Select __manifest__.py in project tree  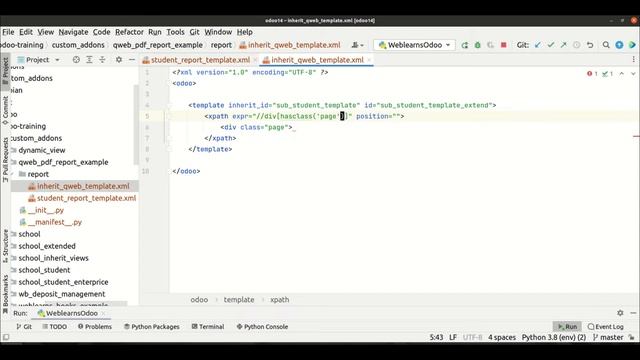click(55, 222)
